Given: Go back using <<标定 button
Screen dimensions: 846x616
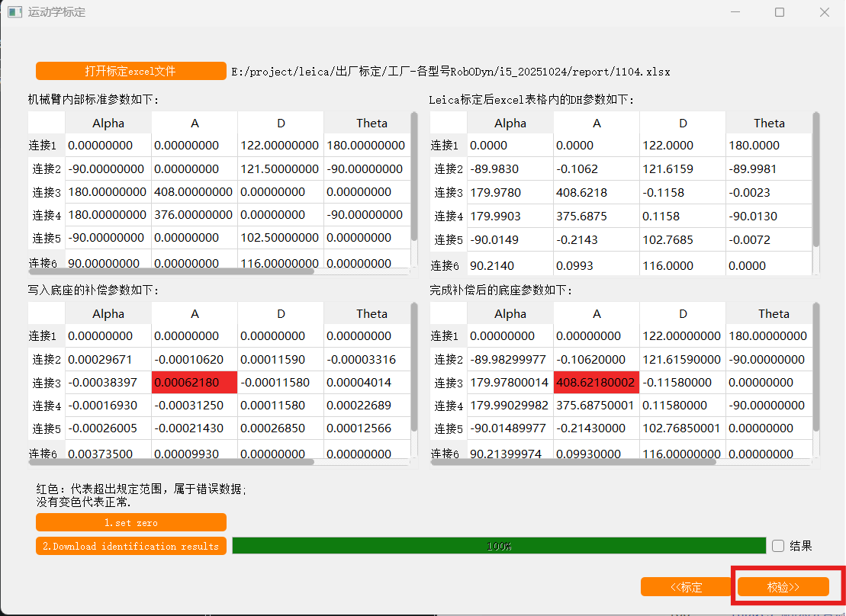Looking at the screenshot, I should coord(686,587).
